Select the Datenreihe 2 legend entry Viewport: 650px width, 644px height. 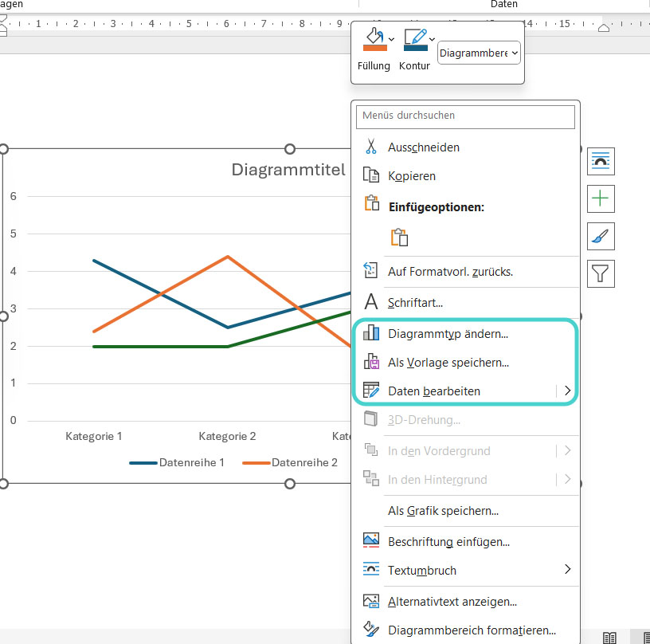pyautogui.click(x=290, y=462)
